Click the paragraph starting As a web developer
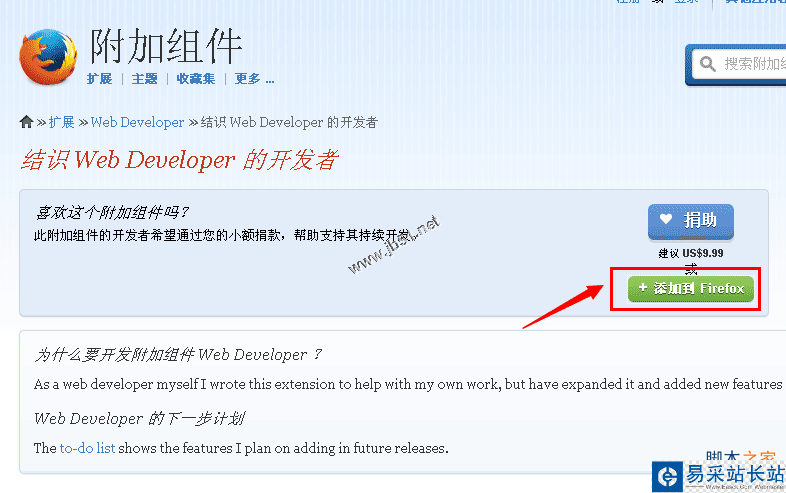 [x=408, y=384]
